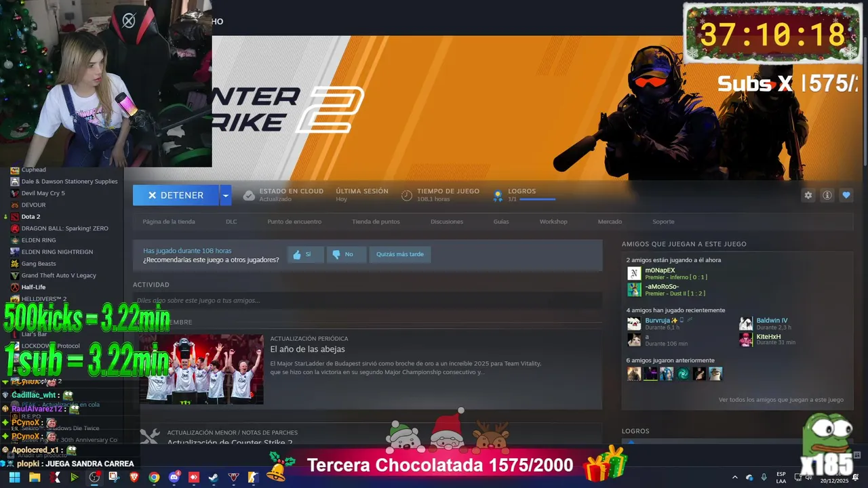
Task: Expand the system tray hidden icons chevron
Action: point(735,477)
